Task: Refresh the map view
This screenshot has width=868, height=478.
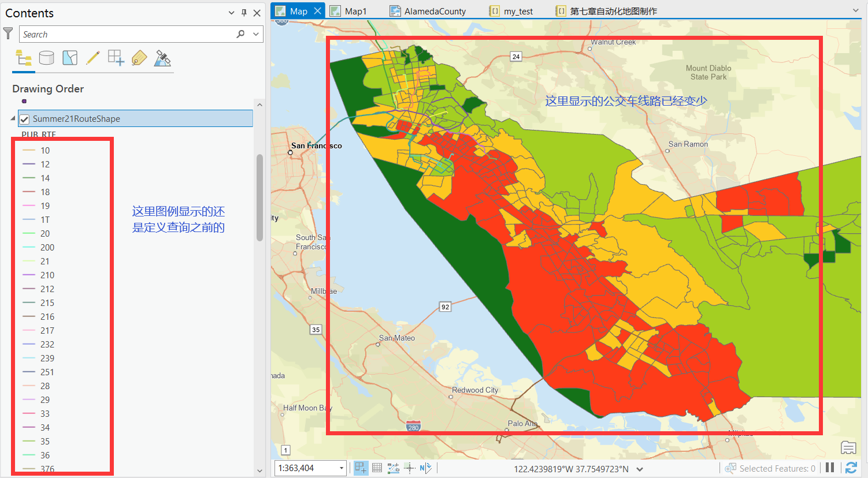Action: click(x=851, y=468)
